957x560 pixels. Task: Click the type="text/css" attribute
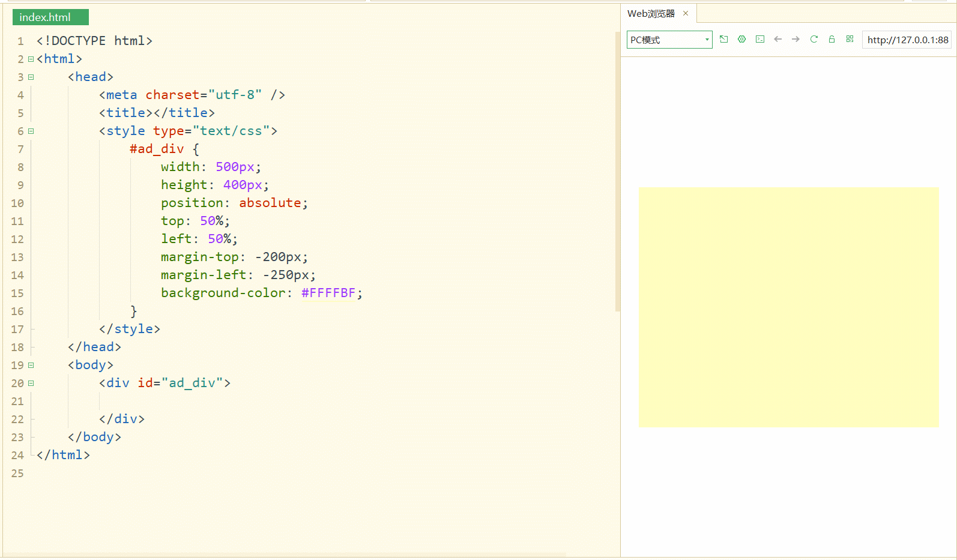click(211, 131)
